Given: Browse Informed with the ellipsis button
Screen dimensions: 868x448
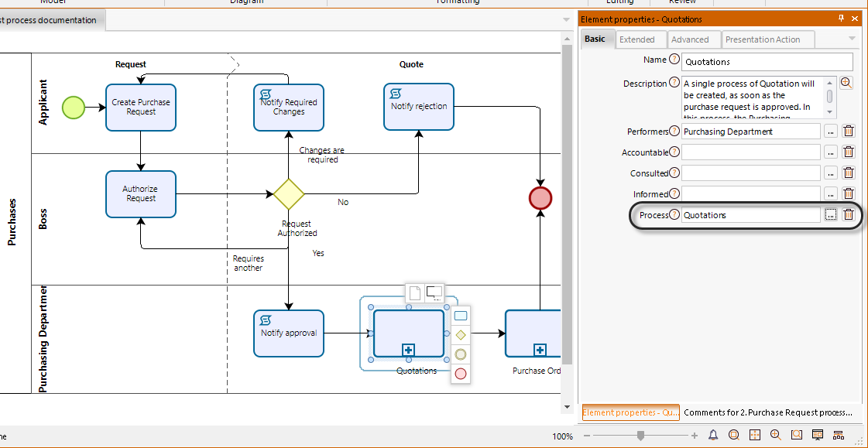Looking at the screenshot, I should [830, 193].
